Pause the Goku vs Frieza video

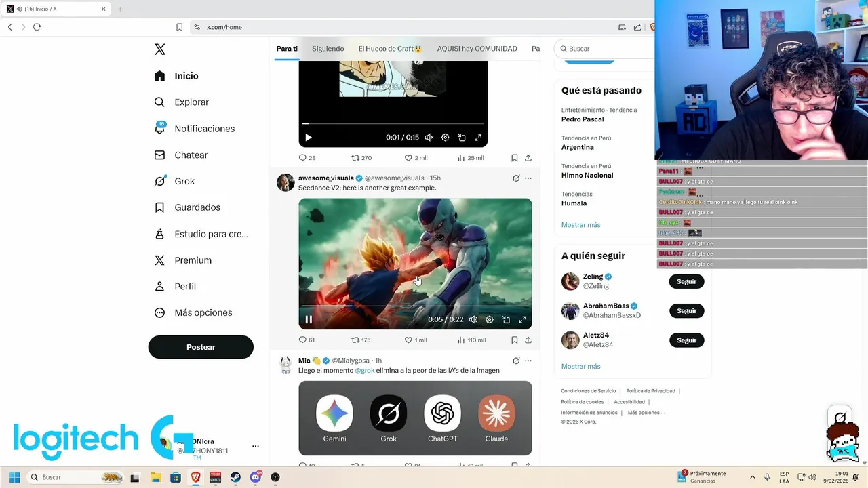(x=309, y=319)
